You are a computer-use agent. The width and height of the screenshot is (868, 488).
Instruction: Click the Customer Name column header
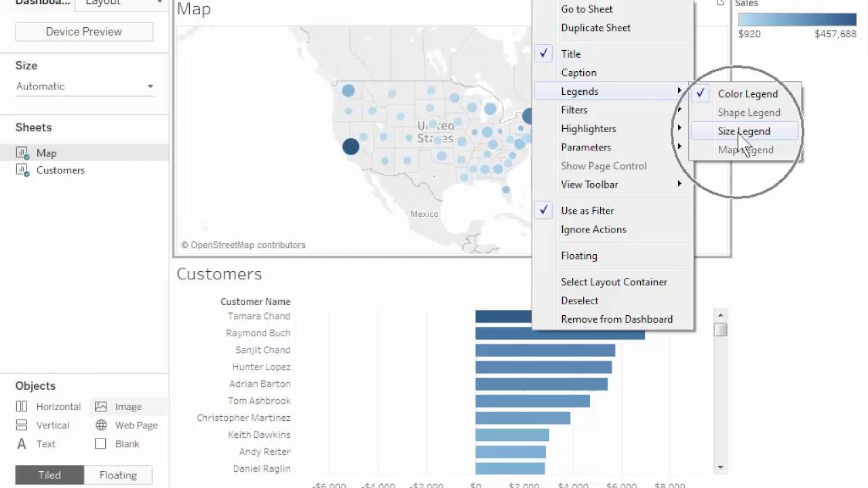click(x=255, y=302)
